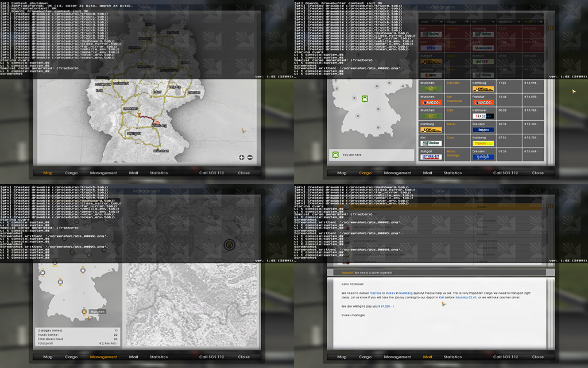
Task: Click the TREE-ET company logo in Stuttgart row
Action: click(431, 156)
